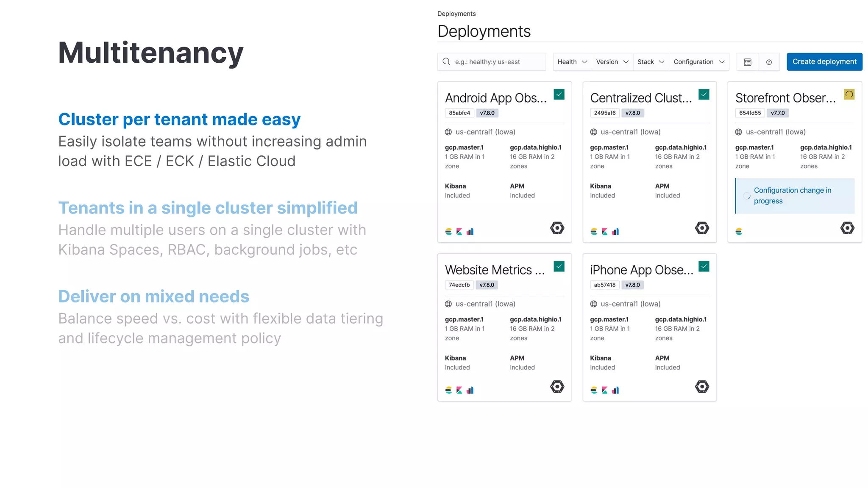Image resolution: width=868 pixels, height=488 pixels.
Task: Click Kibana icon on iPhone App card
Action: [604, 390]
